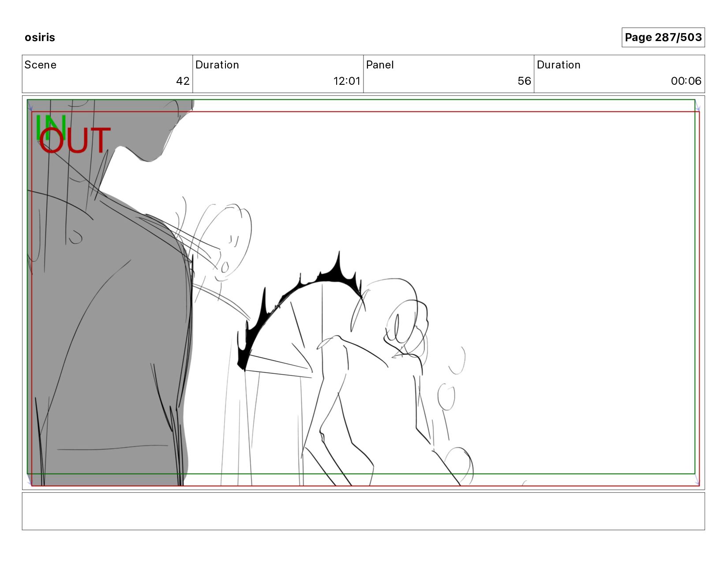
Task: Click the 'Page 287/503' page indicator
Action: tap(663, 38)
